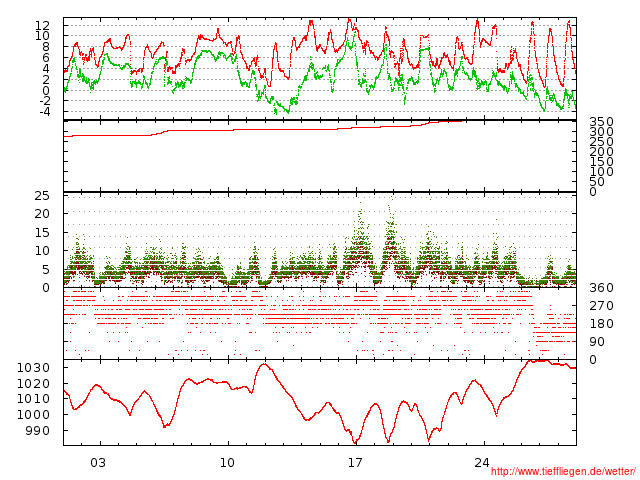
Task: Select the 990 pressure axis label
Action: click(37, 431)
